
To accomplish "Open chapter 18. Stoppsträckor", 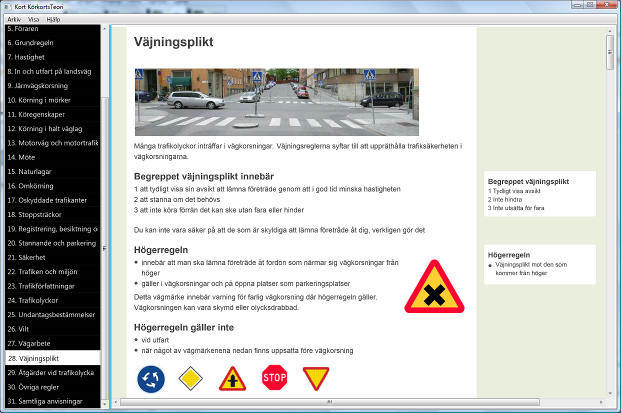I will coord(53,215).
